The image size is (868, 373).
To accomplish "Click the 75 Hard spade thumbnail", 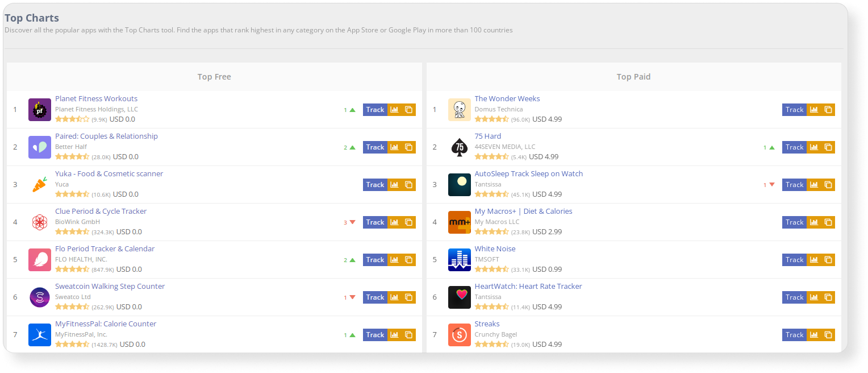I will tap(459, 147).
